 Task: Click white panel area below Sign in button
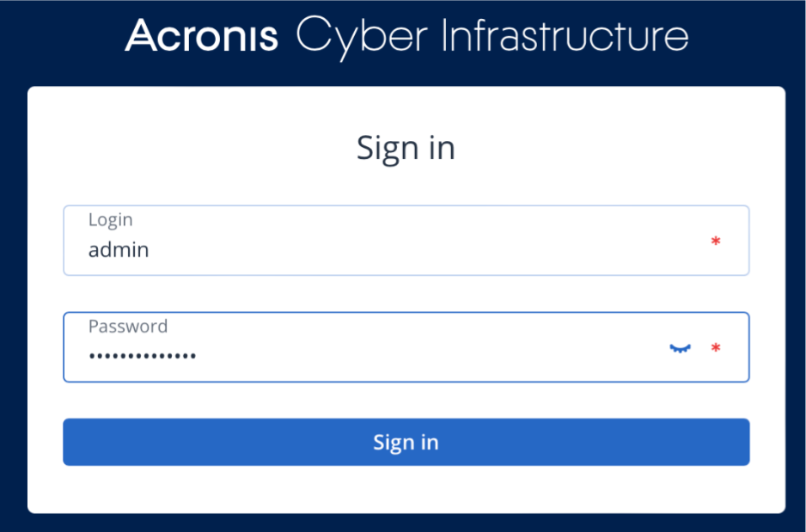[x=406, y=490]
